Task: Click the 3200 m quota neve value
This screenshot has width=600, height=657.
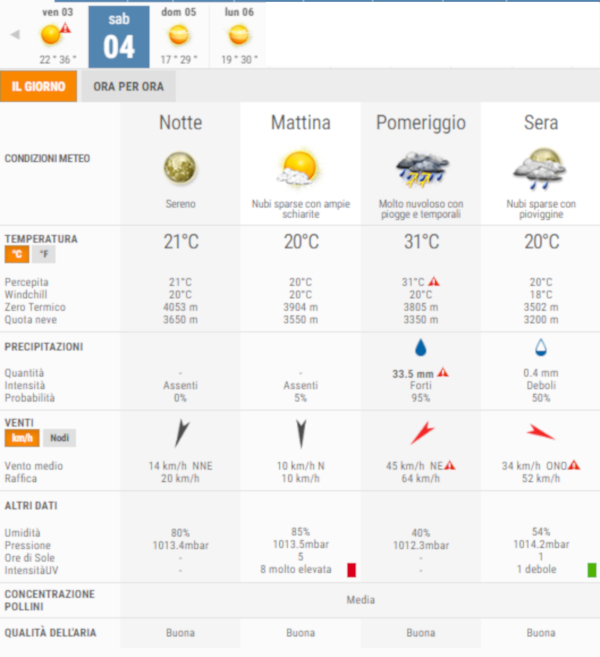Action: pos(541,320)
